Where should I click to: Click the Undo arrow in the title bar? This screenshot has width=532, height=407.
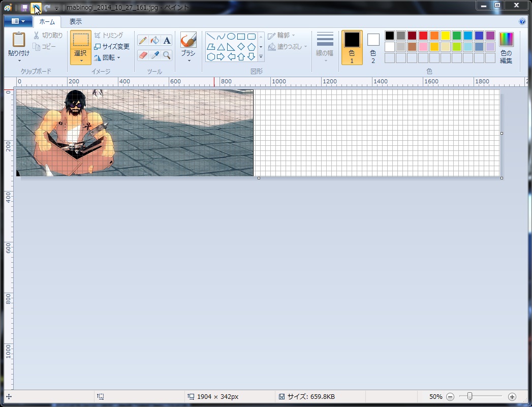[x=36, y=8]
